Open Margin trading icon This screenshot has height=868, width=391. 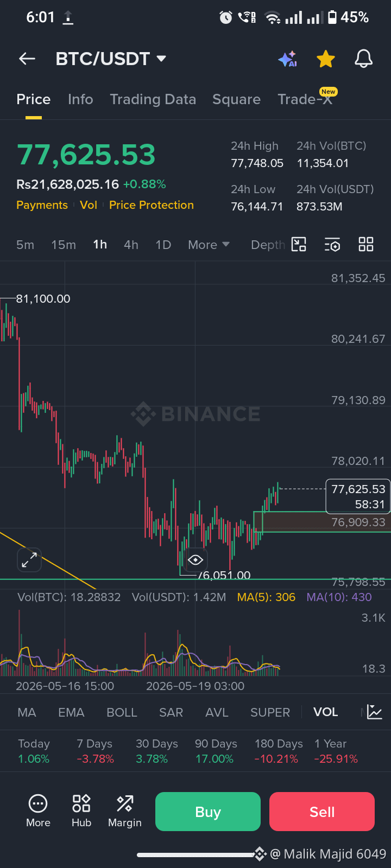click(125, 811)
